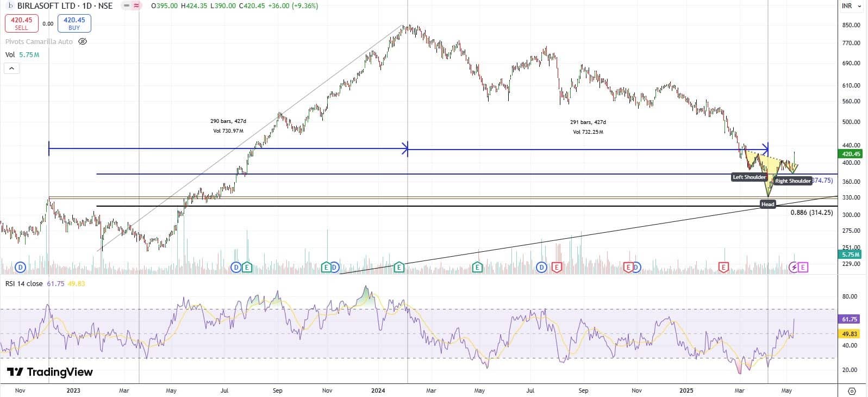Click the purple upcoming earnings E marker
Screen dimensions: 868x397
(803, 267)
